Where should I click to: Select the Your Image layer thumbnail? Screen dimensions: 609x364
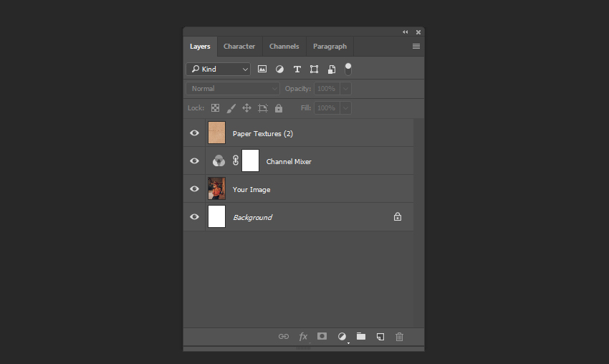click(x=216, y=188)
